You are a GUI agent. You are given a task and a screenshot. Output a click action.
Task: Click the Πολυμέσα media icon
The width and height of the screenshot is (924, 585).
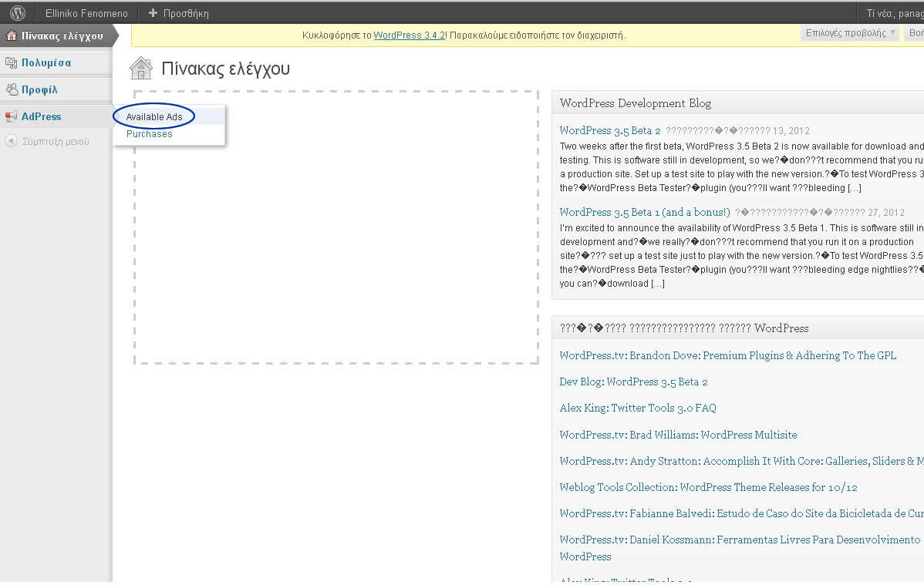pyautogui.click(x=11, y=63)
